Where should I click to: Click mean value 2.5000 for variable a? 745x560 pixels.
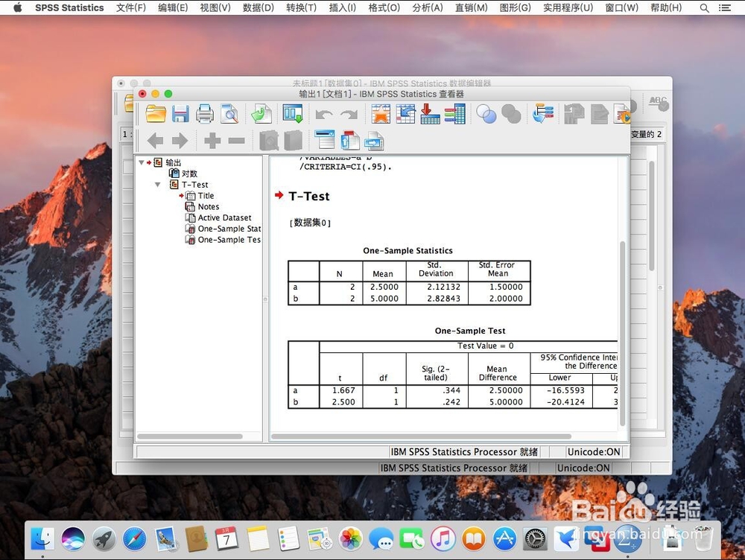tap(384, 287)
